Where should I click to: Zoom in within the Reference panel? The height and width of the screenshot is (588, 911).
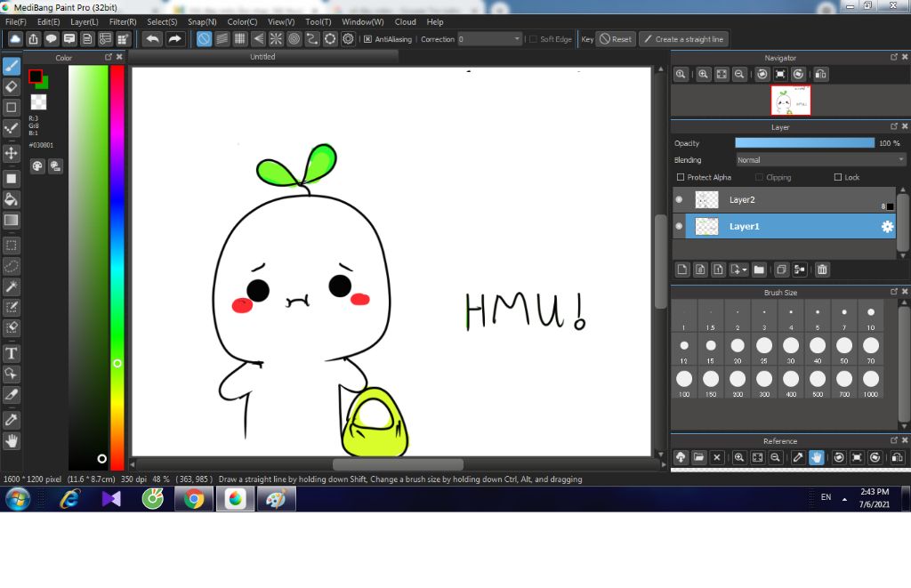pos(739,458)
